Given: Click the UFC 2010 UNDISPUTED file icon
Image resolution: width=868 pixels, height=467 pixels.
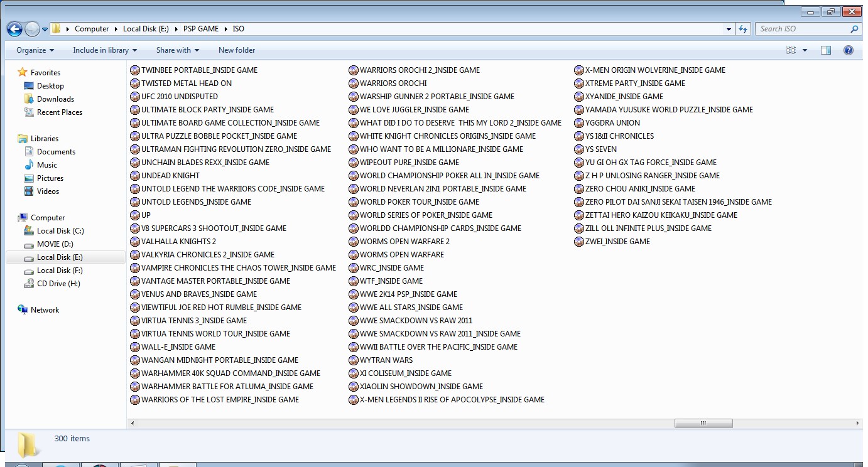Looking at the screenshot, I should click(135, 97).
